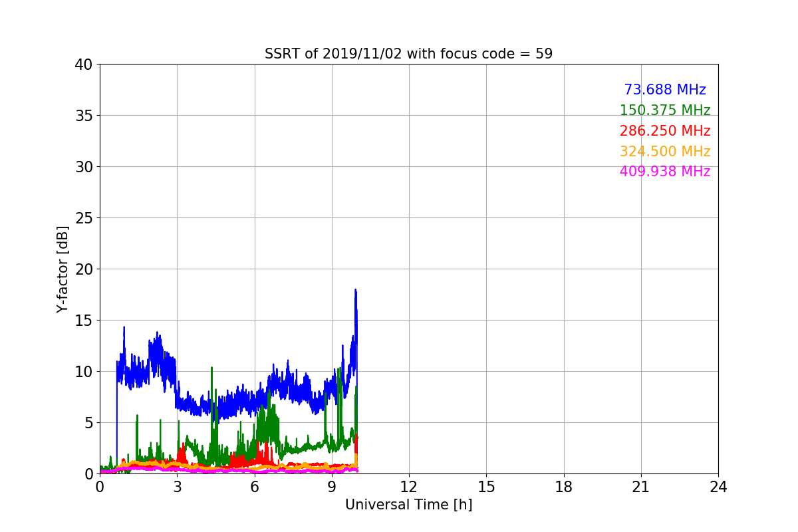Viewport: 798px width, 532px height.
Task: Select the 409.938 MHz legend label
Action: (x=665, y=172)
